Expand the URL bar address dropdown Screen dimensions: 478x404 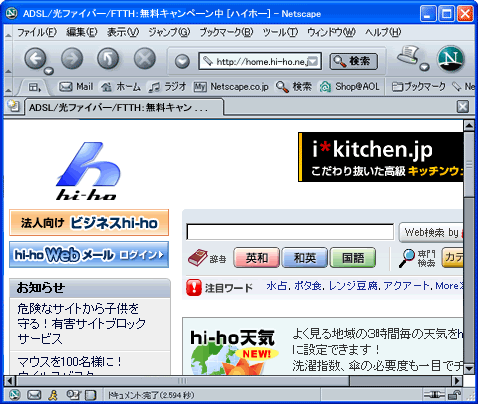point(313,61)
